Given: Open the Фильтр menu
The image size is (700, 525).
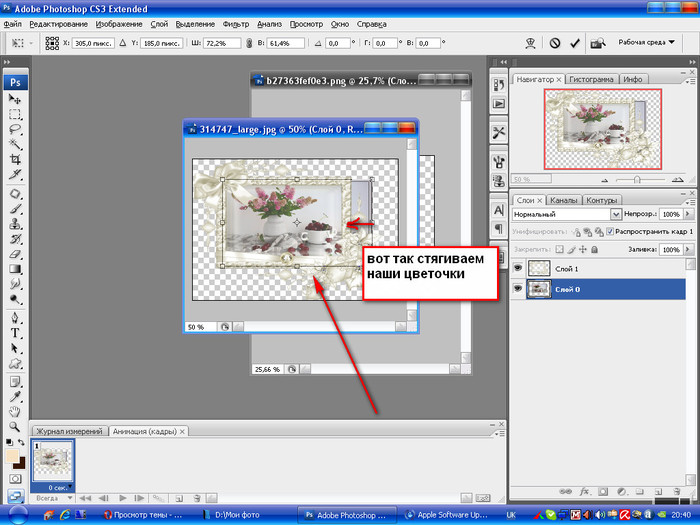Looking at the screenshot, I should pyautogui.click(x=237, y=23).
